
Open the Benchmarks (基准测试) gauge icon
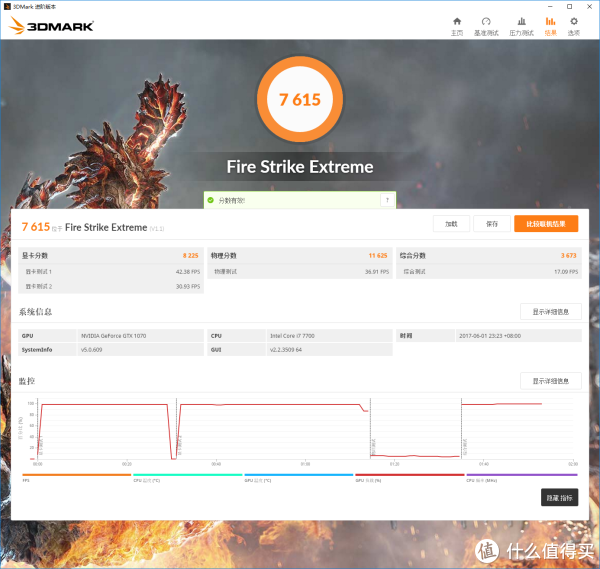(486, 25)
